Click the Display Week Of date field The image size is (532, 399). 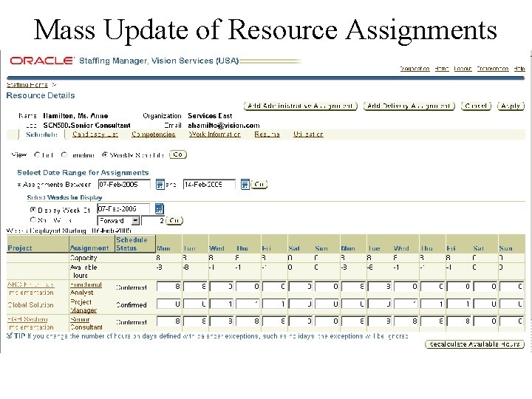click(123, 208)
